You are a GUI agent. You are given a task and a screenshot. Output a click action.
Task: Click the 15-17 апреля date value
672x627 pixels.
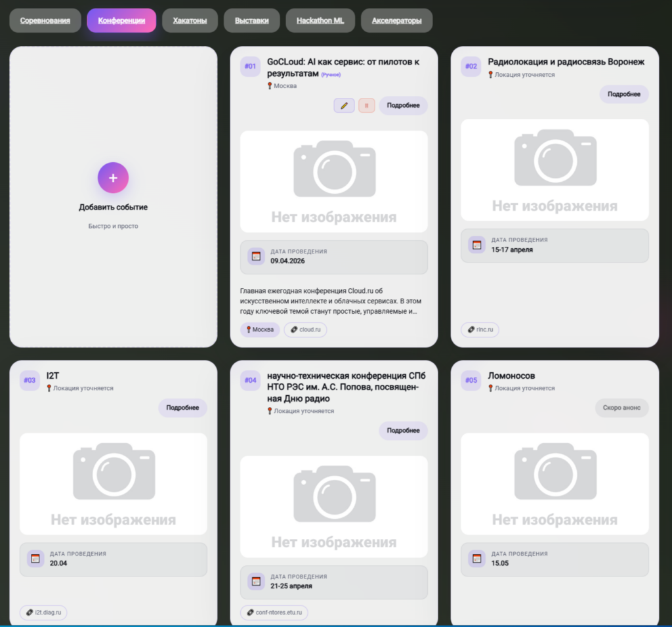point(512,249)
